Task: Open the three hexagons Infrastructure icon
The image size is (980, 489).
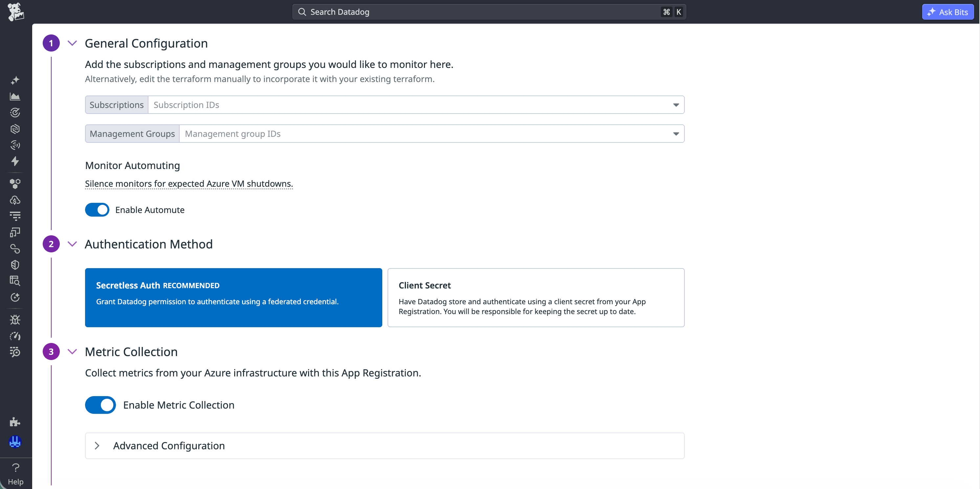Action: click(x=15, y=184)
